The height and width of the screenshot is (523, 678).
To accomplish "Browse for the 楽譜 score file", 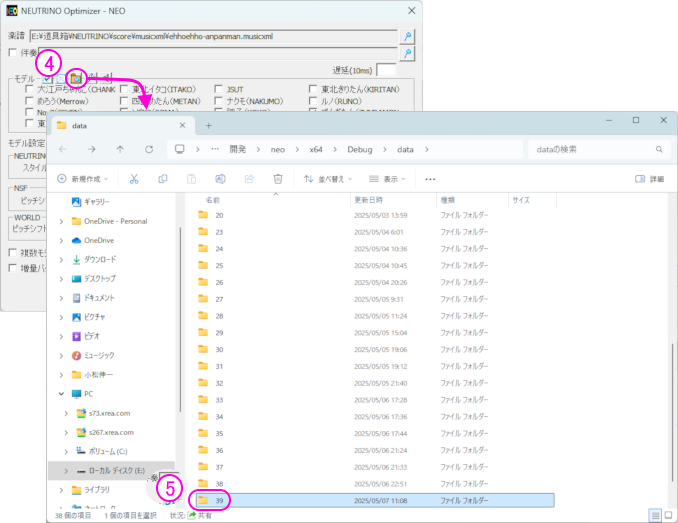I will click(x=407, y=36).
